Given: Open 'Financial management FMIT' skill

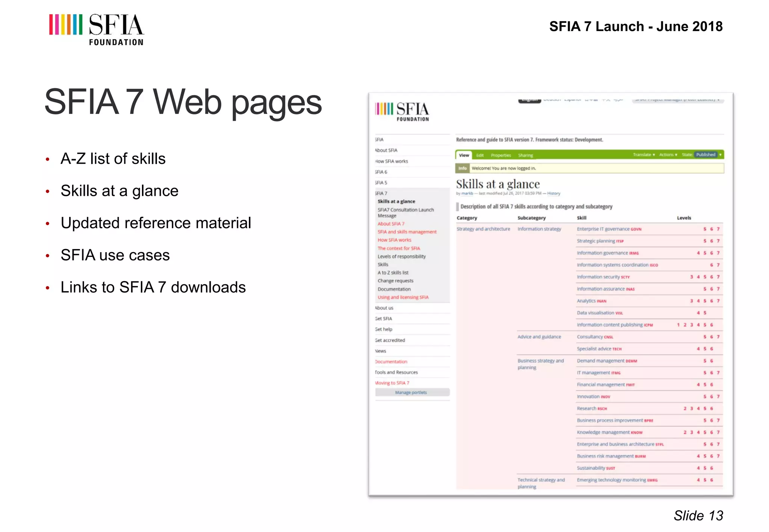Looking at the screenshot, I should pos(606,385).
